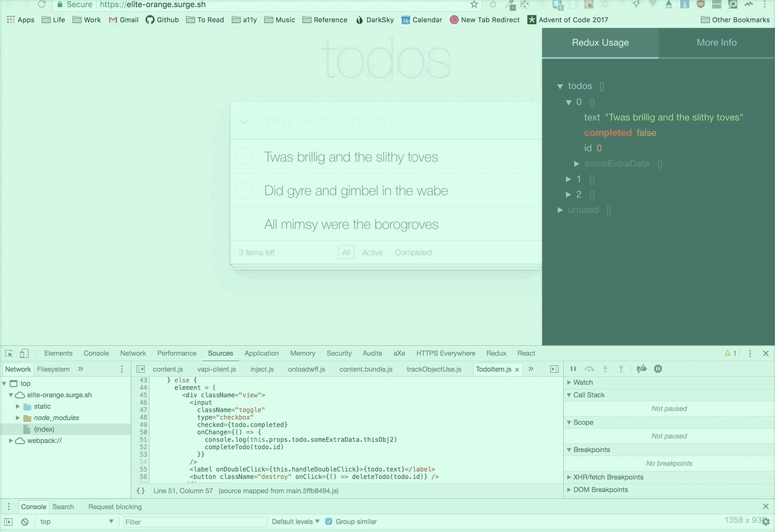775x532 pixels.
Task: Open console settings gear icon
Action: [766, 522]
